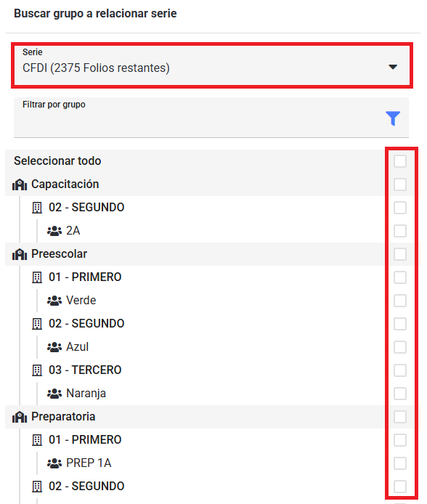Tick the checkbox for group 2A
427x504 pixels.
point(400,231)
